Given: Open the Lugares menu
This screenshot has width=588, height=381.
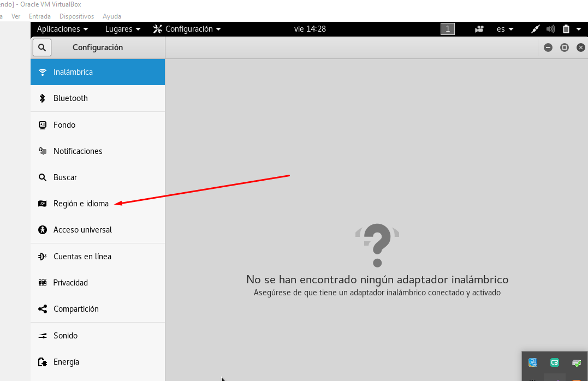Looking at the screenshot, I should [x=123, y=29].
